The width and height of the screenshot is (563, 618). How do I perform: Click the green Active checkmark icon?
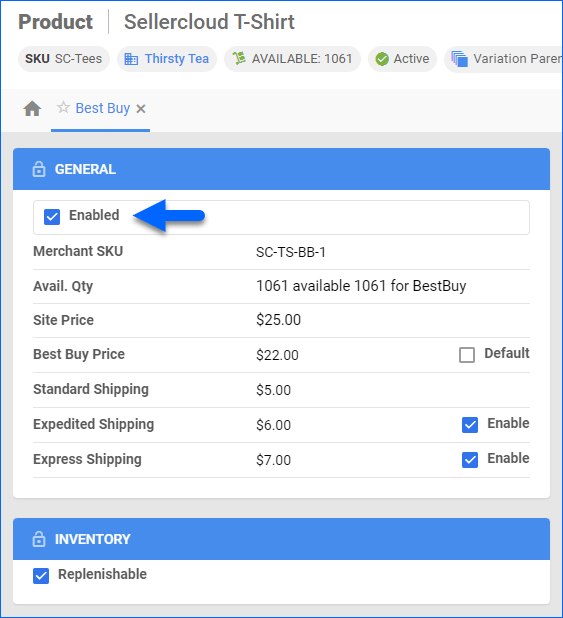coord(382,59)
